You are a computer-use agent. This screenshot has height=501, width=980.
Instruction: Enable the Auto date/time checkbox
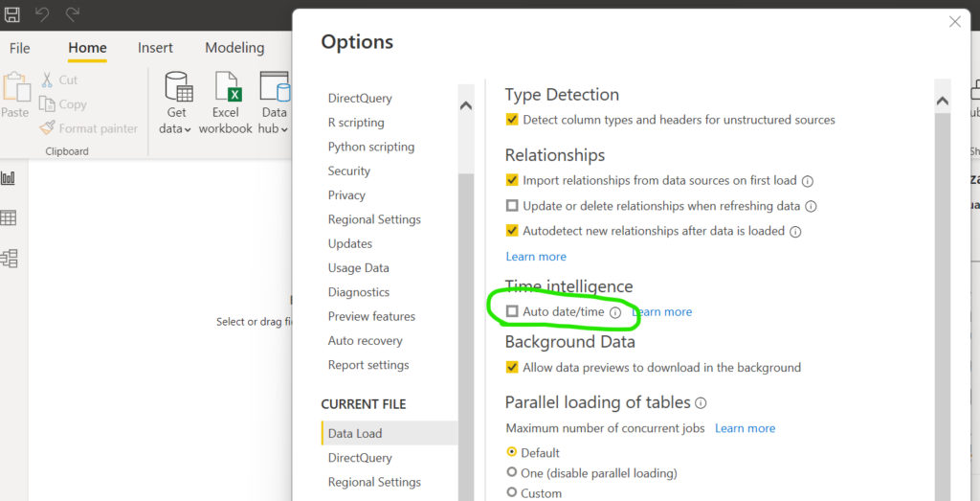(x=512, y=311)
